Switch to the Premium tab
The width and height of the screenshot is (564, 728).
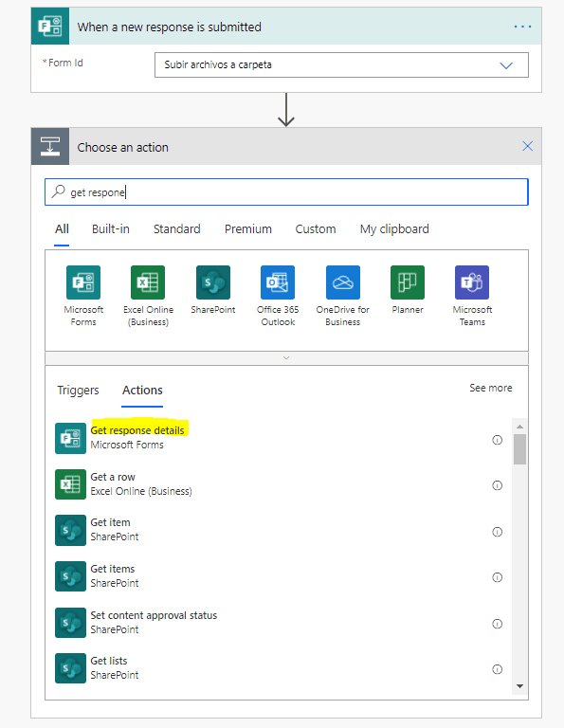tap(248, 228)
